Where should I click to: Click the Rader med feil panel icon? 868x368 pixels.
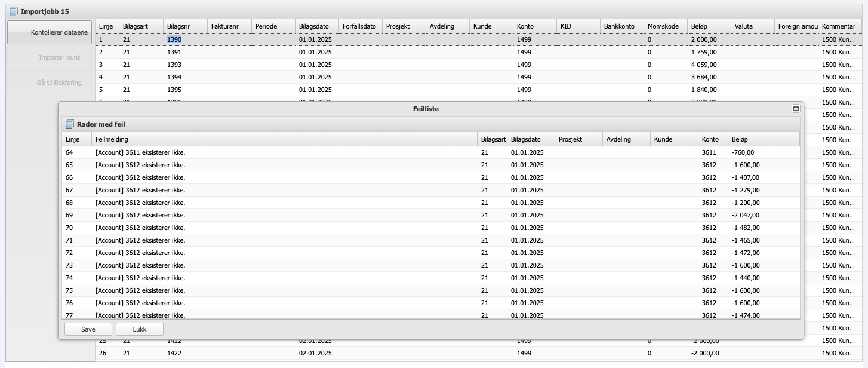point(70,124)
